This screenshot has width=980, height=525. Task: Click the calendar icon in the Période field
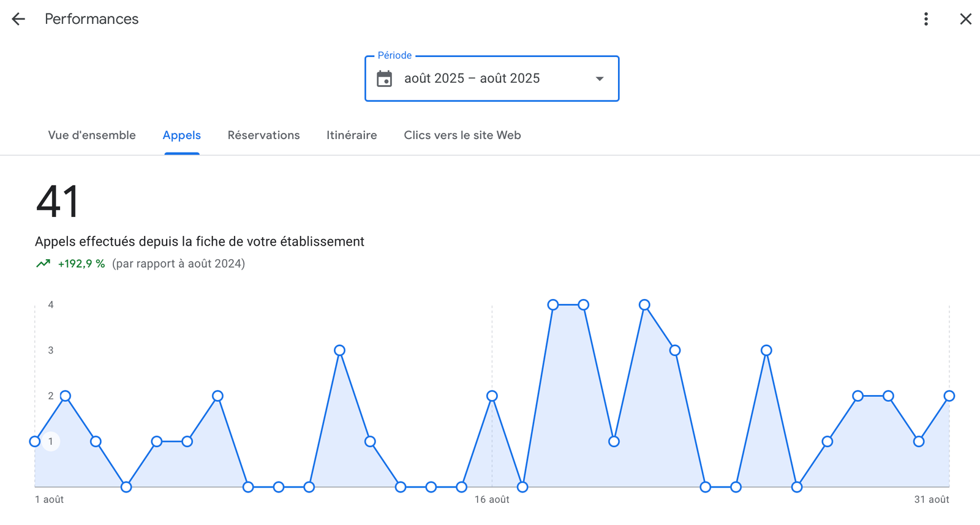point(384,78)
